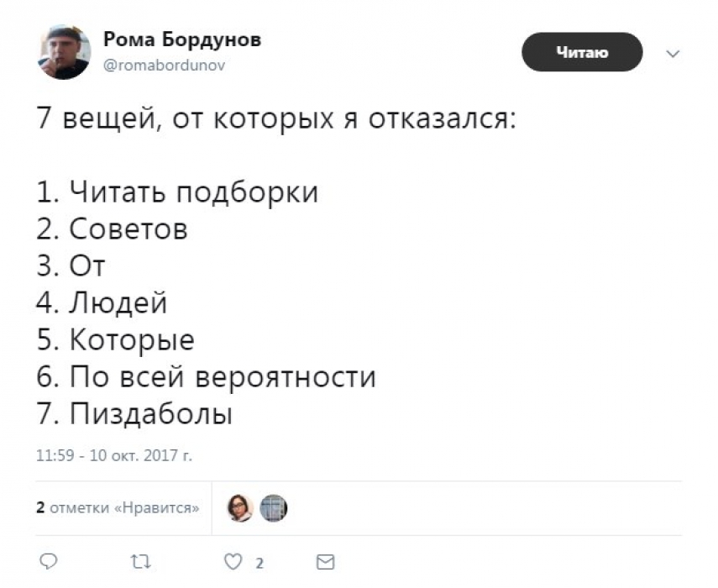Viewport: 718px width, 588px height.
Task: Click the line '1. Читать подборки'
Action: pyautogui.click(x=176, y=192)
